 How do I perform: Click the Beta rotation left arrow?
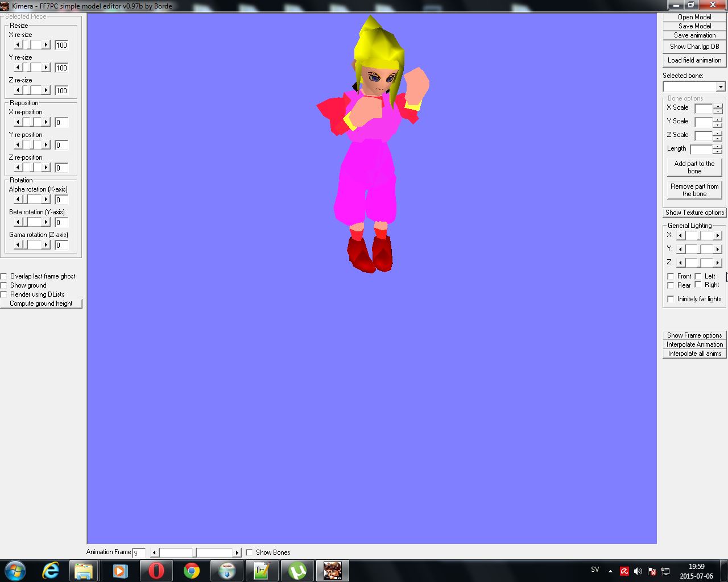tap(18, 222)
